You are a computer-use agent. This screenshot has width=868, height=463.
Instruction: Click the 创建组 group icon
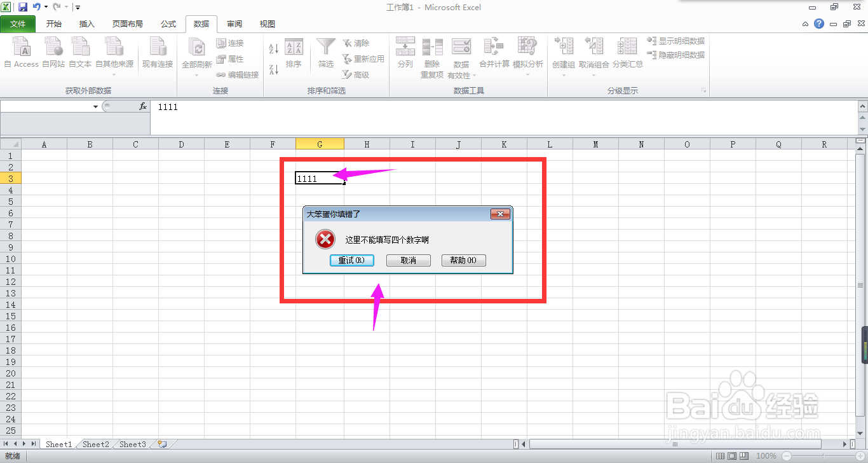(x=562, y=53)
